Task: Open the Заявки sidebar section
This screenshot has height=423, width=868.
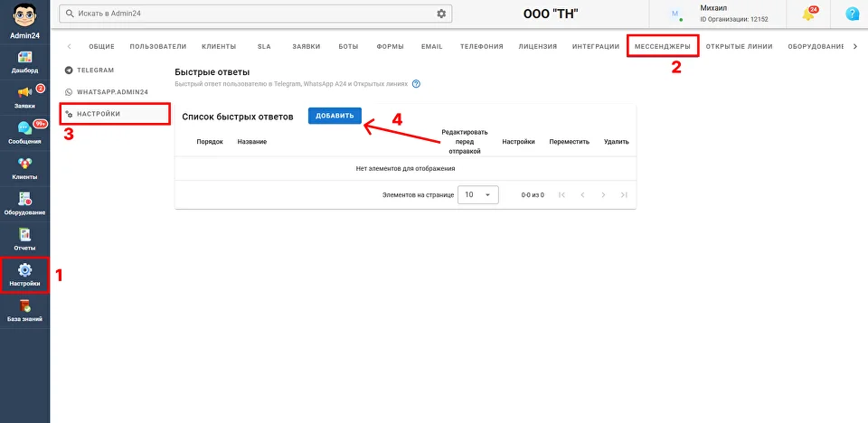Action: click(25, 98)
